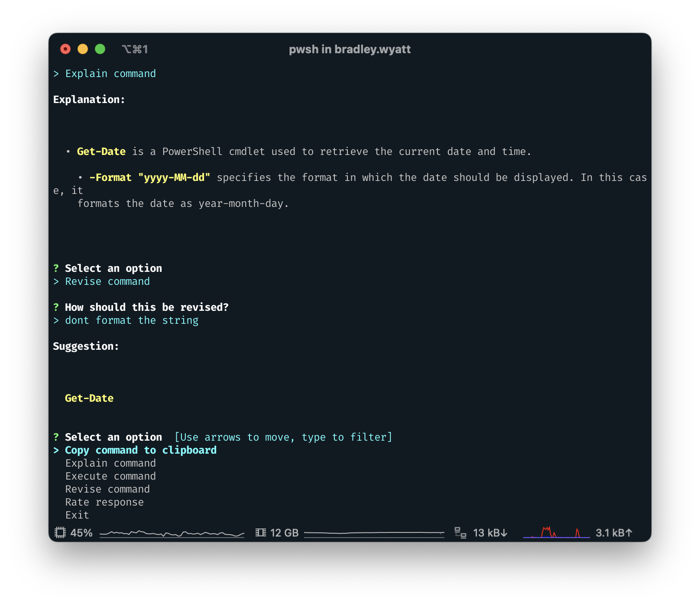The width and height of the screenshot is (700, 606).
Task: Click the 45% CPU usage value
Action: pyautogui.click(x=81, y=533)
